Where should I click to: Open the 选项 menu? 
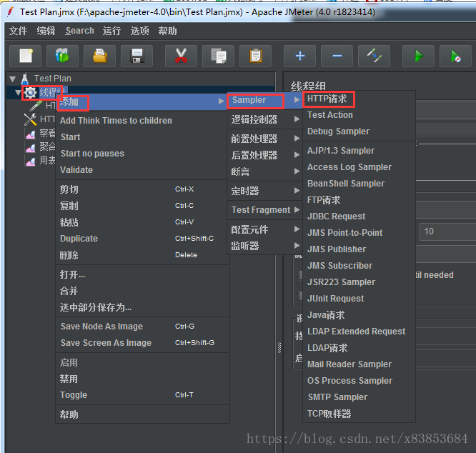coord(139,31)
